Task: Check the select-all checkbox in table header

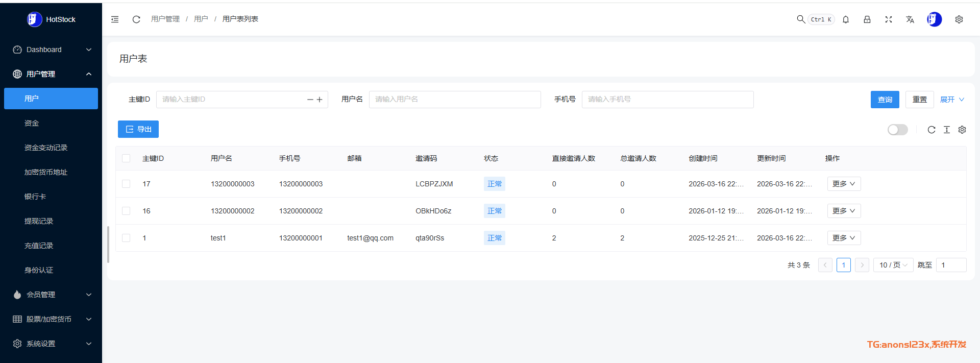Action: (126, 158)
